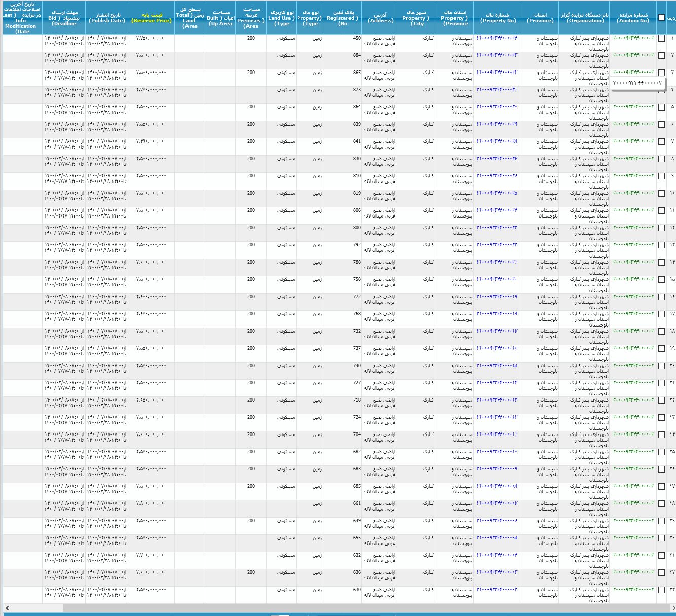Sort by Premises Area column header

pos(251,18)
